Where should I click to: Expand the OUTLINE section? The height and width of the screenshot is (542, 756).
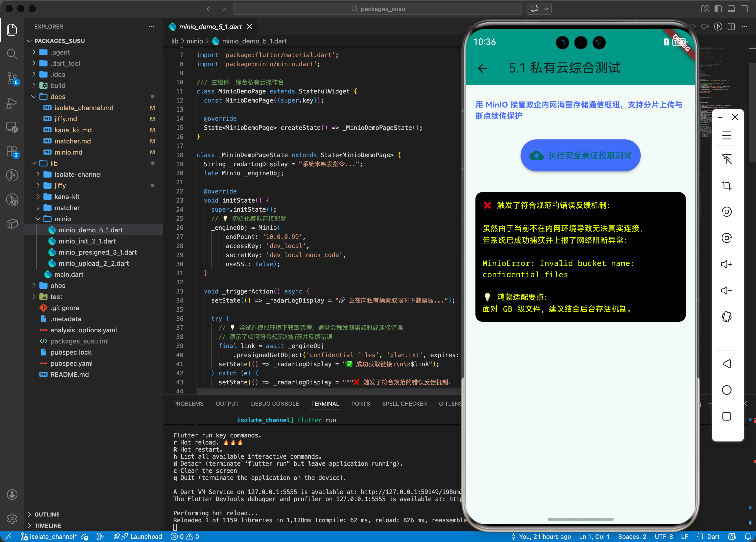click(47, 514)
